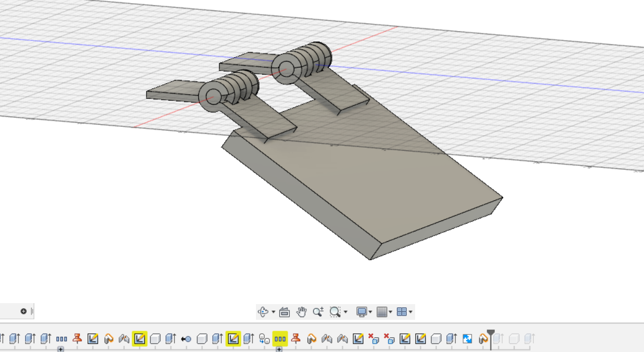Click the round plus button in bottom-left panel
Screen dimensions: 644x352
(23, 311)
